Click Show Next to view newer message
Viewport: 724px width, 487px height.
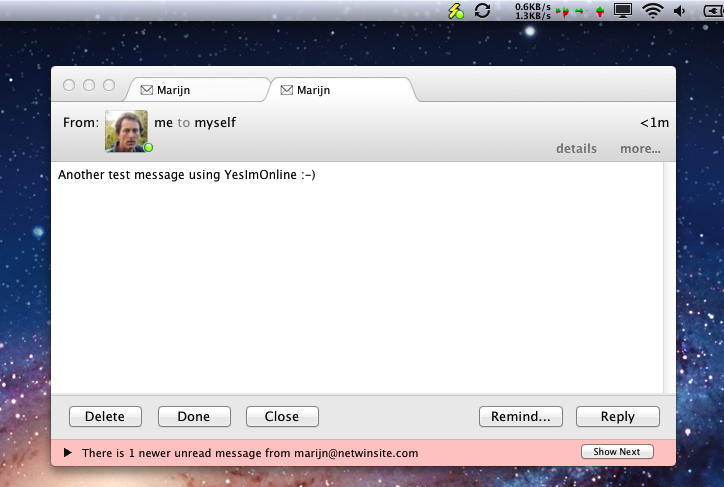tap(617, 451)
